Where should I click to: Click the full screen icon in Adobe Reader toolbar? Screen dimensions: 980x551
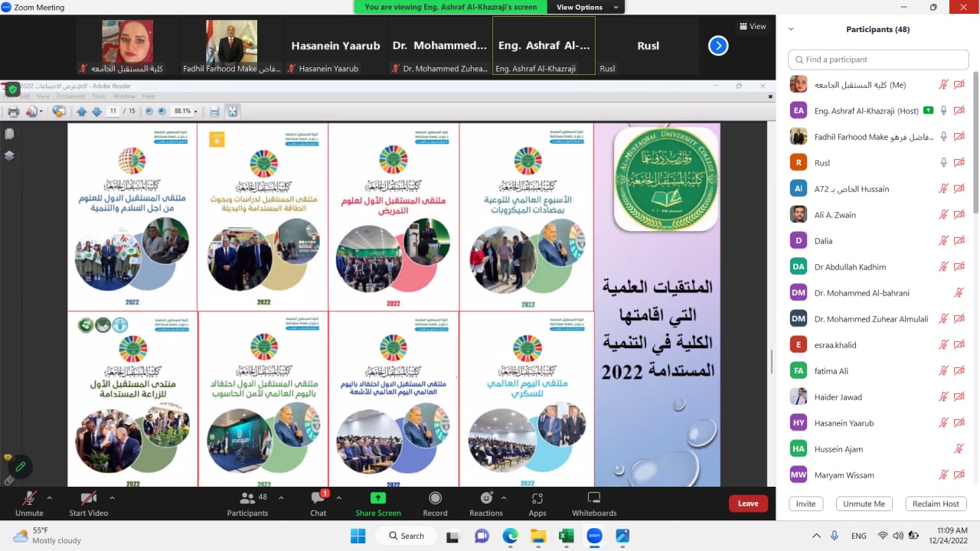click(x=233, y=112)
